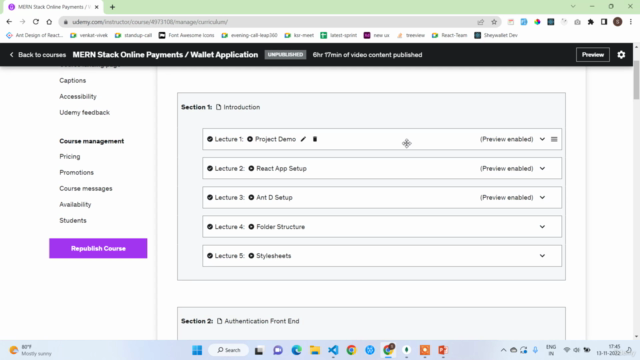640x360 pixels.
Task: Open Captions in sidebar
Action: (x=73, y=80)
